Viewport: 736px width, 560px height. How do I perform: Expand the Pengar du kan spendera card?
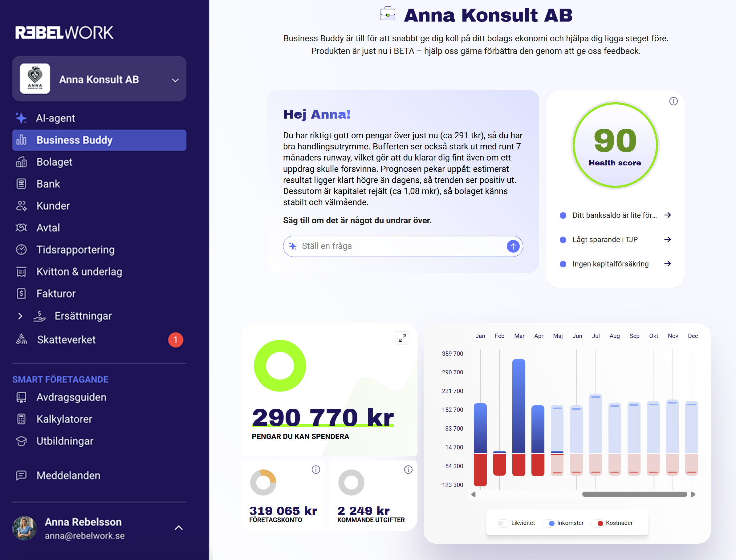402,338
